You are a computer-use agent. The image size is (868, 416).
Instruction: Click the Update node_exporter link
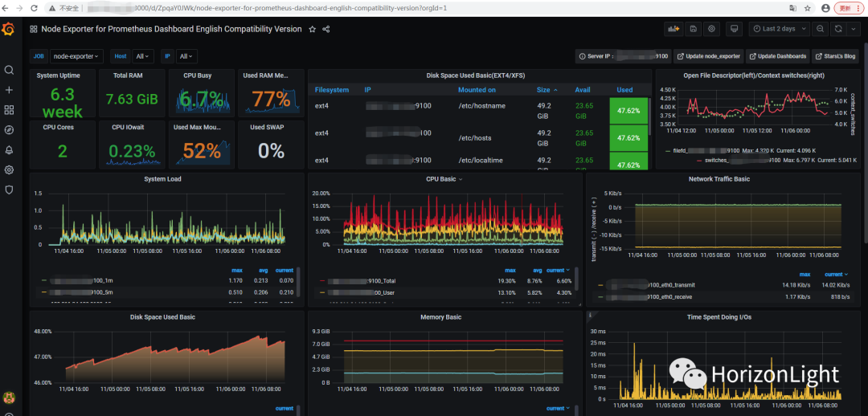pyautogui.click(x=708, y=56)
